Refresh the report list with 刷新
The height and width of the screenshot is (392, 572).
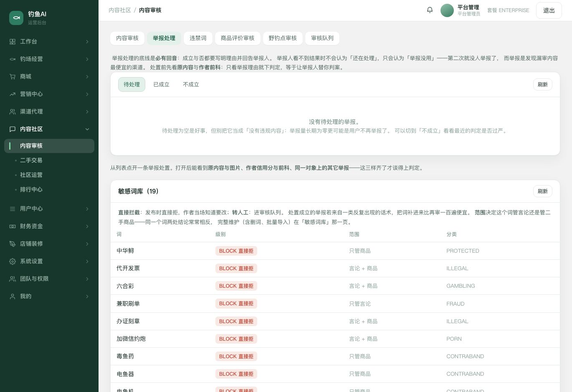click(x=543, y=85)
